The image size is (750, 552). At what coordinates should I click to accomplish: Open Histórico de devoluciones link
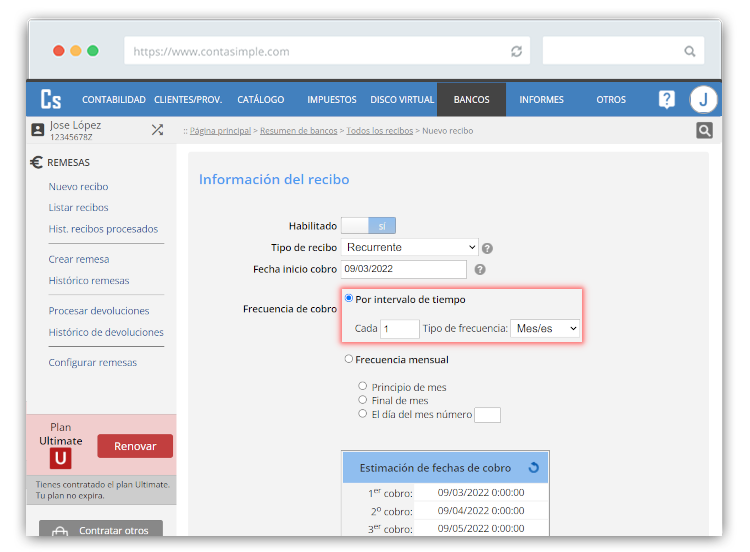click(106, 332)
